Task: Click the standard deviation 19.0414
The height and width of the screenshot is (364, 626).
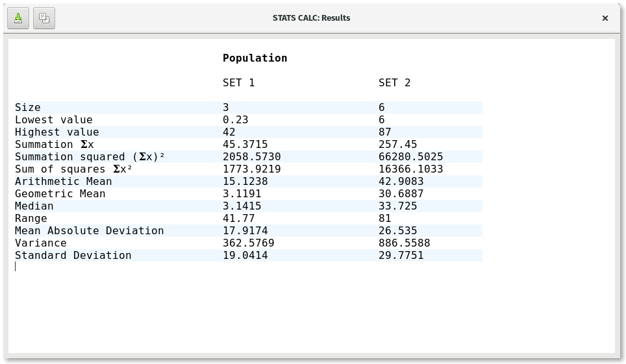Action: point(245,256)
